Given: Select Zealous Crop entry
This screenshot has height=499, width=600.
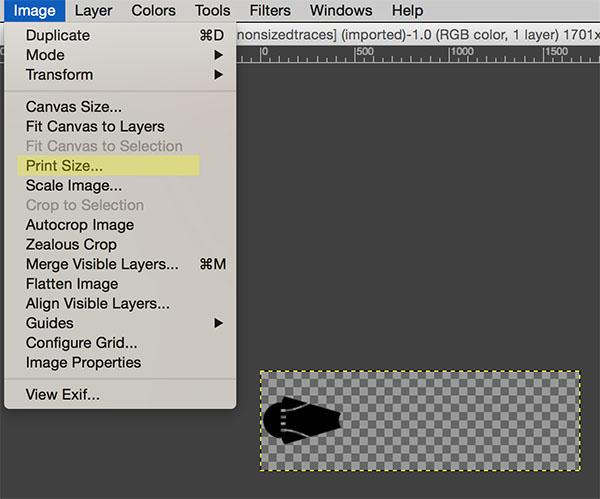Looking at the screenshot, I should 71,244.
